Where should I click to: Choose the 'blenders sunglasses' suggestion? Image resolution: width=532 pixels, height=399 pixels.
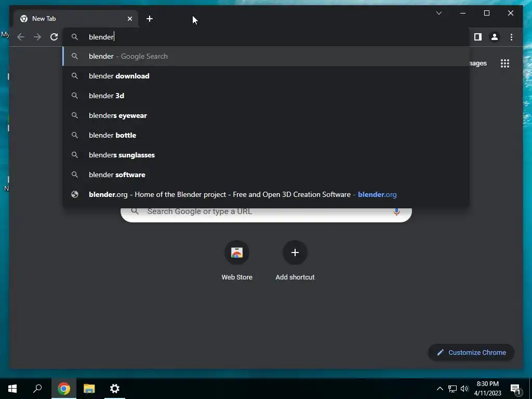click(266, 155)
